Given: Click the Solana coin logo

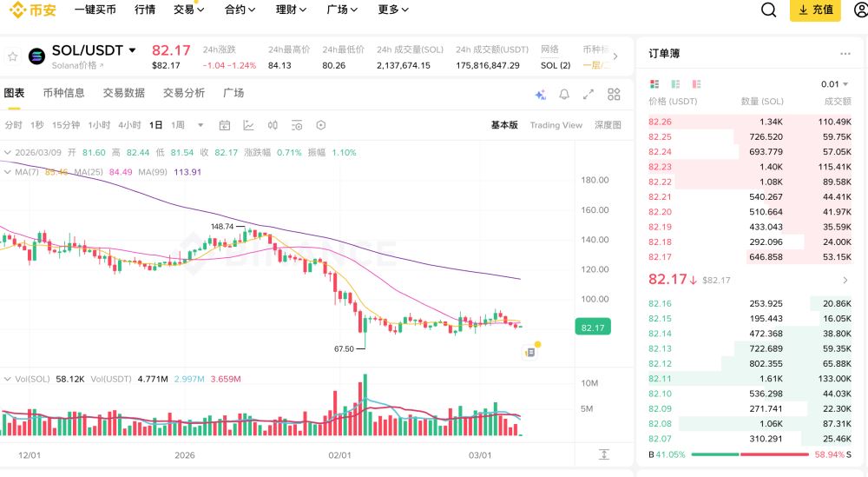Looking at the screenshot, I should tap(36, 56).
